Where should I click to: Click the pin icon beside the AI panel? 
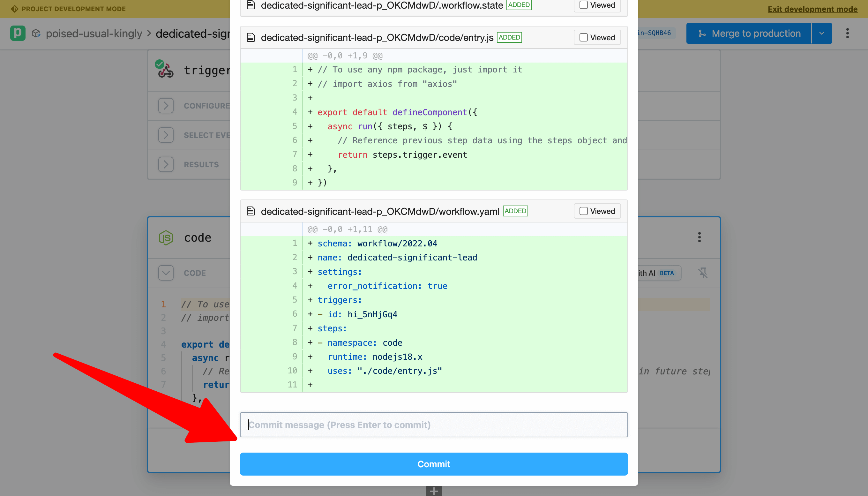pos(703,273)
